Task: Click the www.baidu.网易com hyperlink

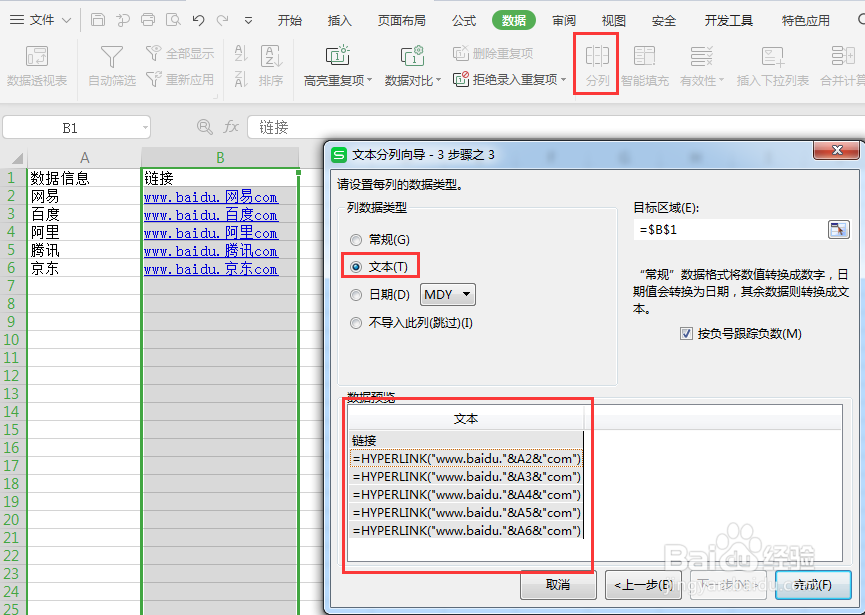Action: (209, 196)
